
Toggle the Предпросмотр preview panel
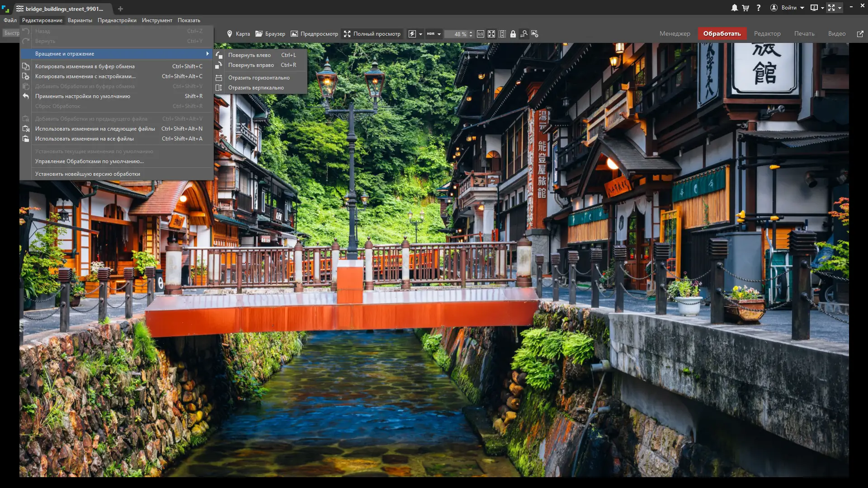pyautogui.click(x=314, y=34)
